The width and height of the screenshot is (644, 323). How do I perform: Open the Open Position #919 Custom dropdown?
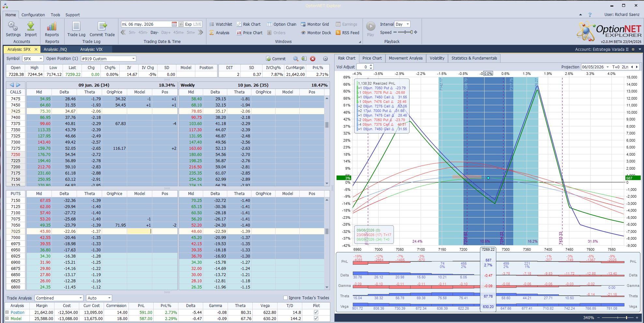pyautogui.click(x=133, y=59)
